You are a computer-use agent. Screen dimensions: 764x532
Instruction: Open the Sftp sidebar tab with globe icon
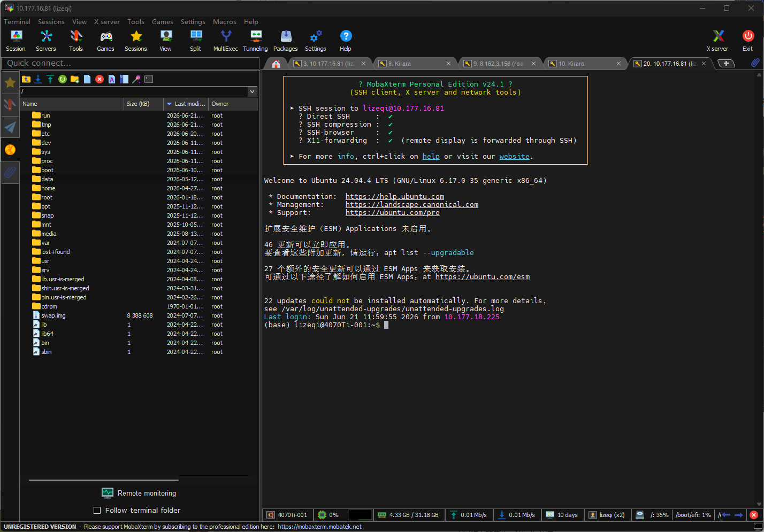point(10,150)
